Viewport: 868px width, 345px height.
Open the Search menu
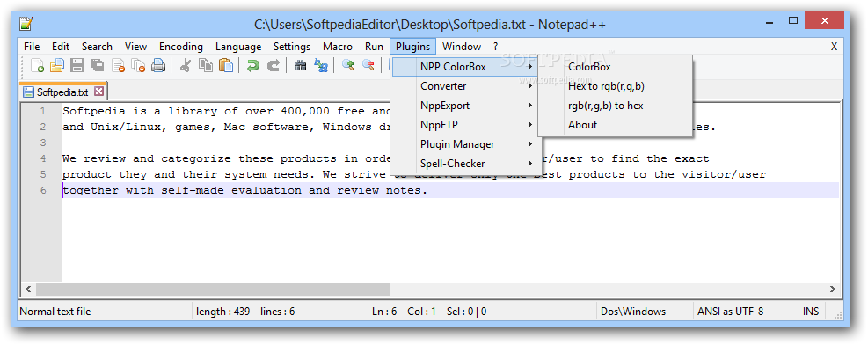click(x=97, y=47)
